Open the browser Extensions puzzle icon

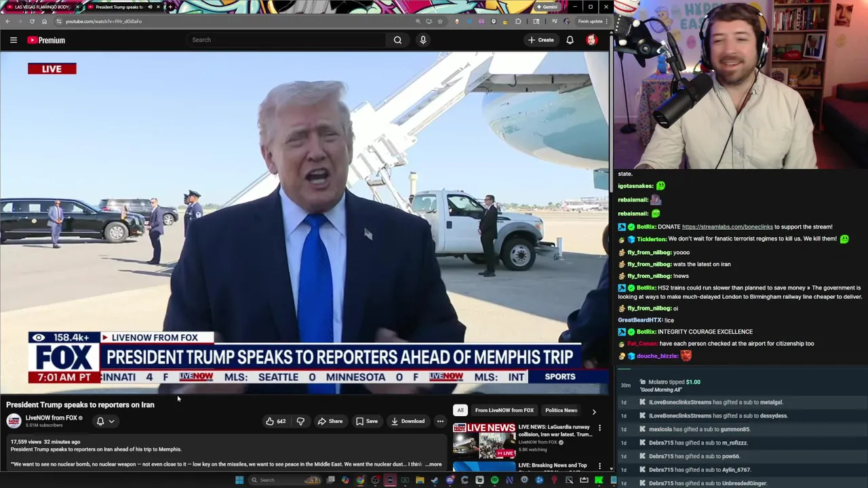point(518,21)
